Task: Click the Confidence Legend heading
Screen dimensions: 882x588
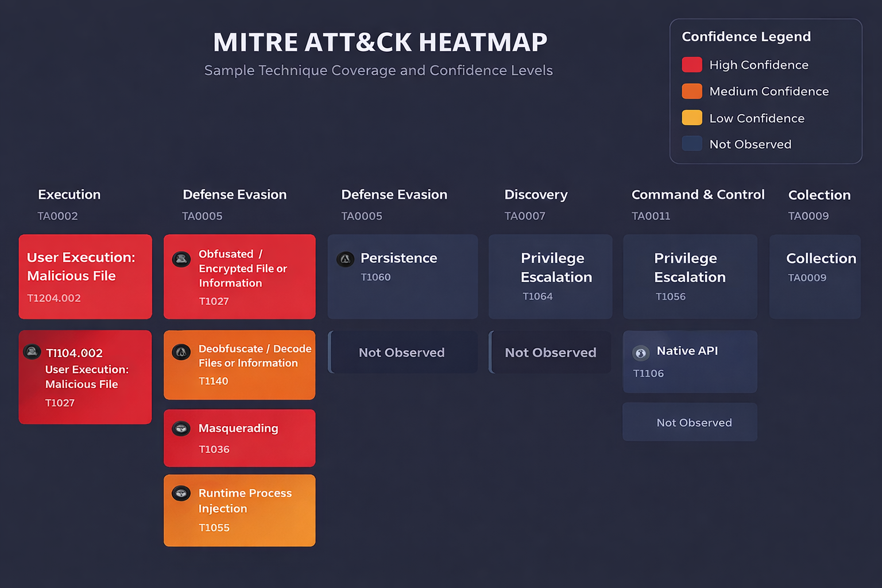Action: coord(746,37)
